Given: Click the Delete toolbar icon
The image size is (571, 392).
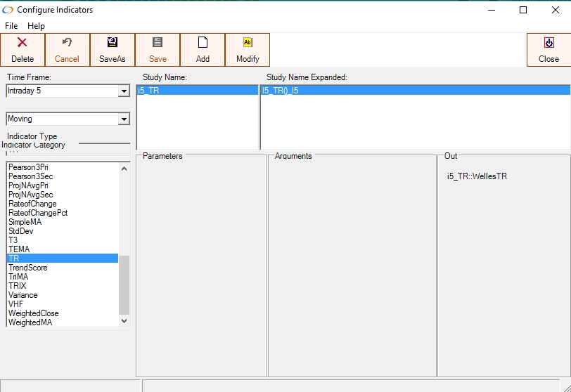Looking at the screenshot, I should (23, 43).
